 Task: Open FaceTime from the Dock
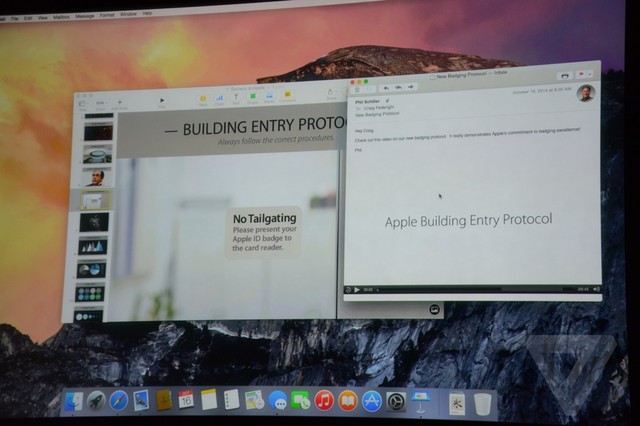pos(301,401)
